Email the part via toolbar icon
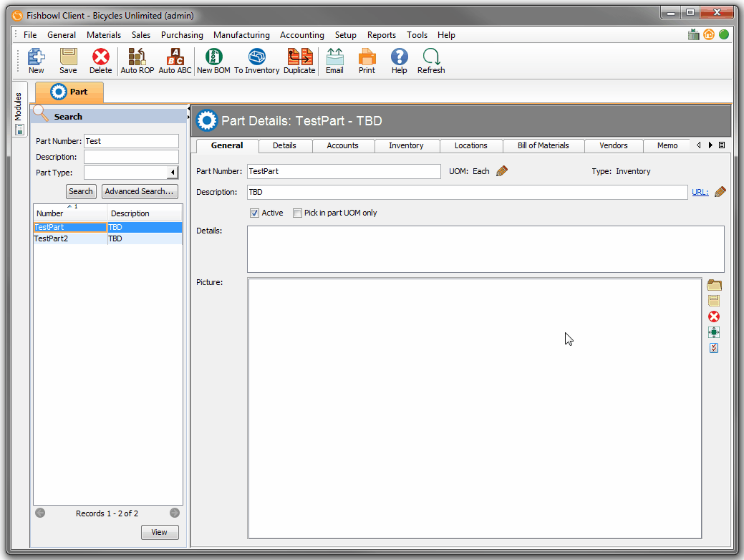The image size is (744, 560). [x=334, y=61]
